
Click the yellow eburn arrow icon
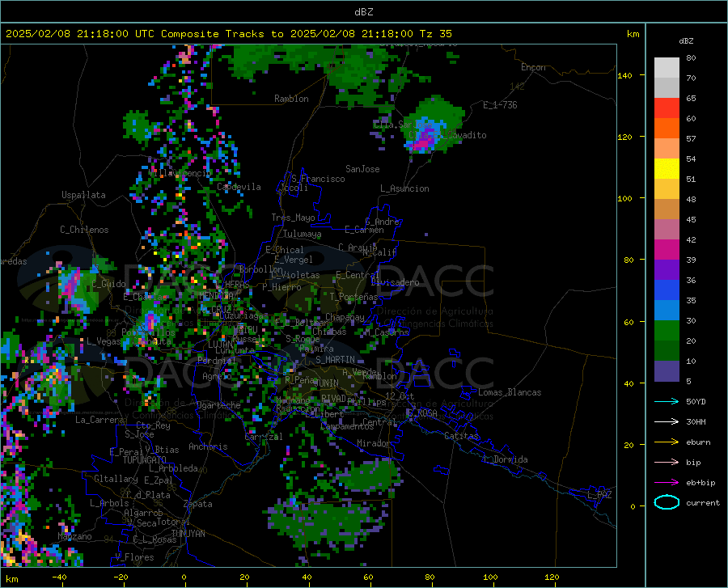[667, 442]
